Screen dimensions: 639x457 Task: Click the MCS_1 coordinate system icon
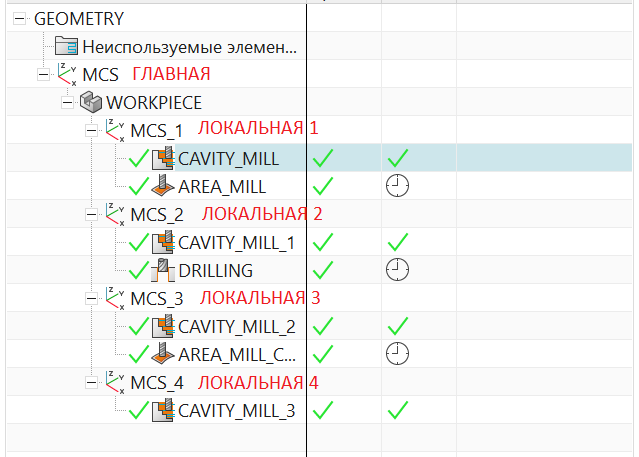[116, 130]
